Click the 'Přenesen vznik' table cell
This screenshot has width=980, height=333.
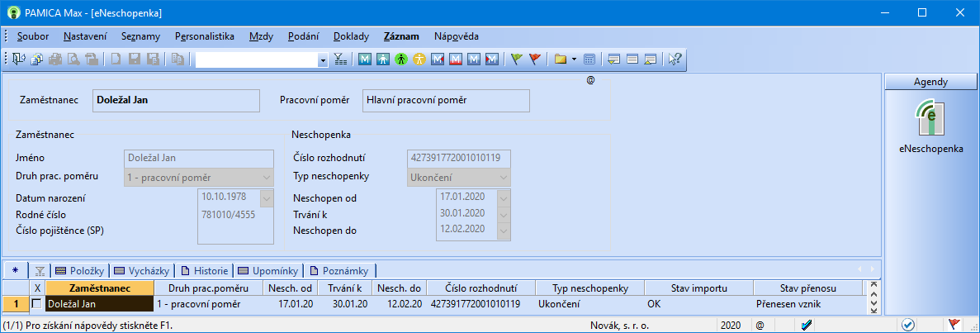(x=808, y=303)
